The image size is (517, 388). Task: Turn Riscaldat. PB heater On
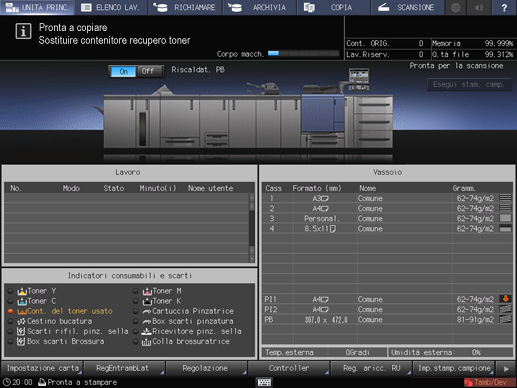point(123,71)
